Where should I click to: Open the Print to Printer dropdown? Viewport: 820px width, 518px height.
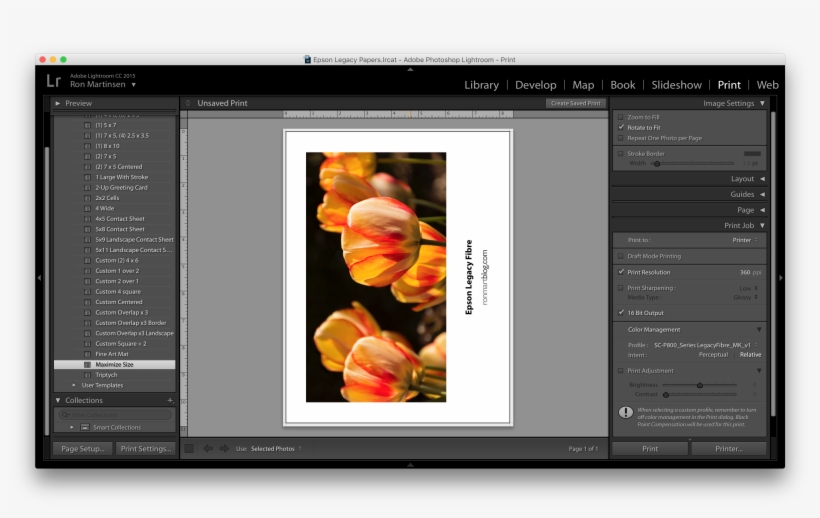[x=745, y=240]
